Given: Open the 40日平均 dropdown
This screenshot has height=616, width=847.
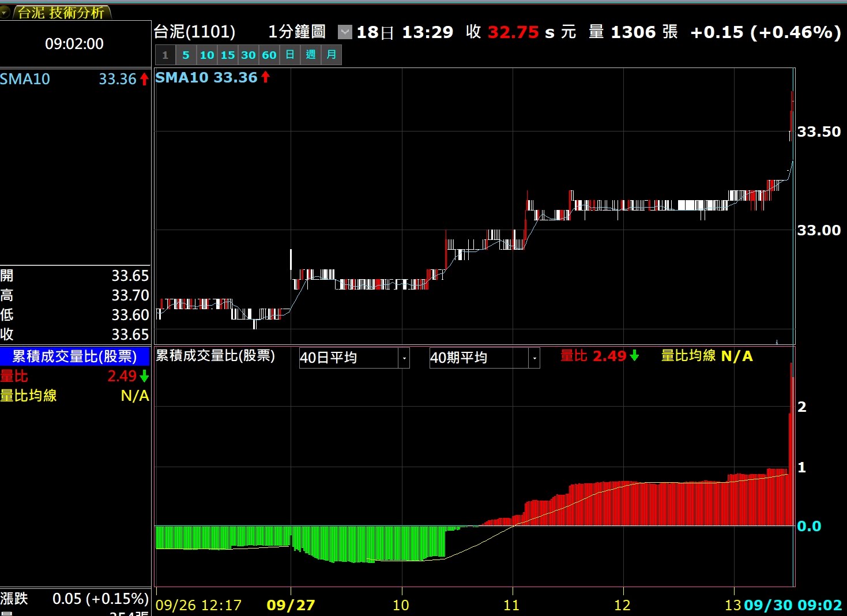Looking at the screenshot, I should point(404,358).
